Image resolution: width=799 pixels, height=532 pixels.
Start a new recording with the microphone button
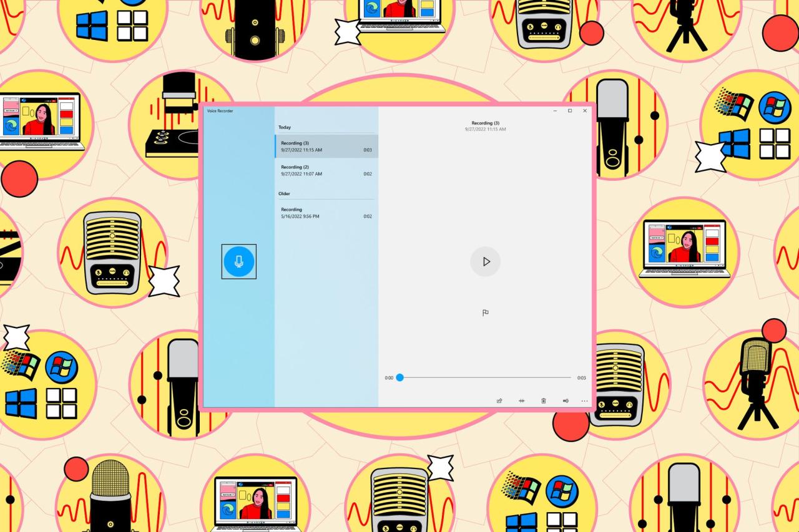point(239,261)
